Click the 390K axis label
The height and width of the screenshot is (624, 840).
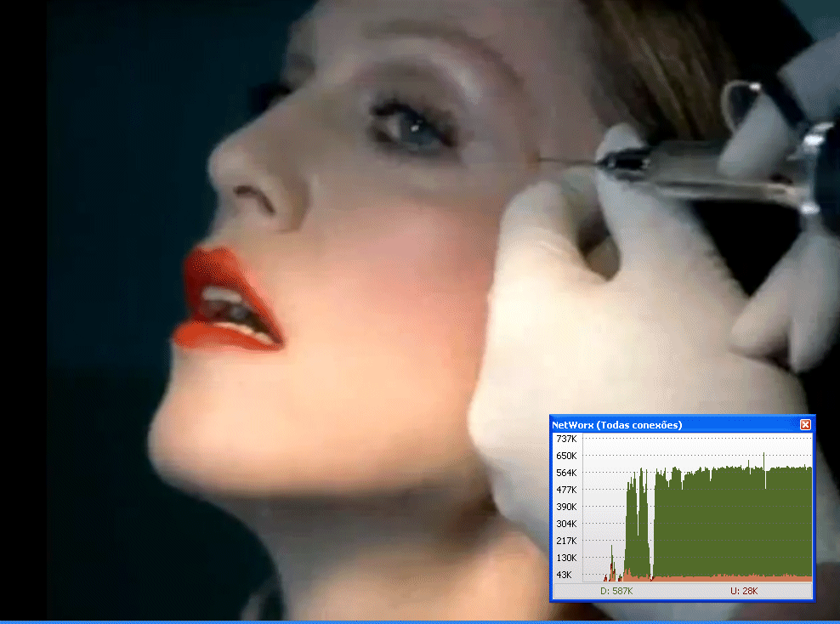click(x=566, y=507)
